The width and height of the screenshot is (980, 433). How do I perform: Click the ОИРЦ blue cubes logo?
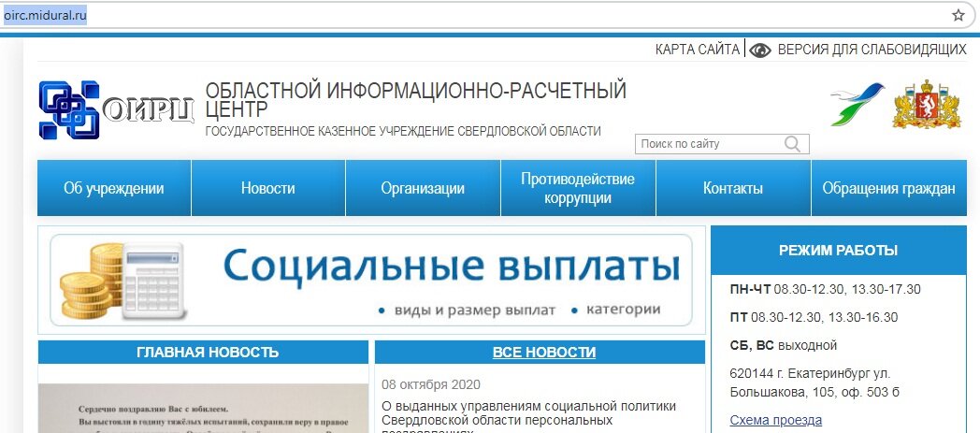click(x=69, y=110)
